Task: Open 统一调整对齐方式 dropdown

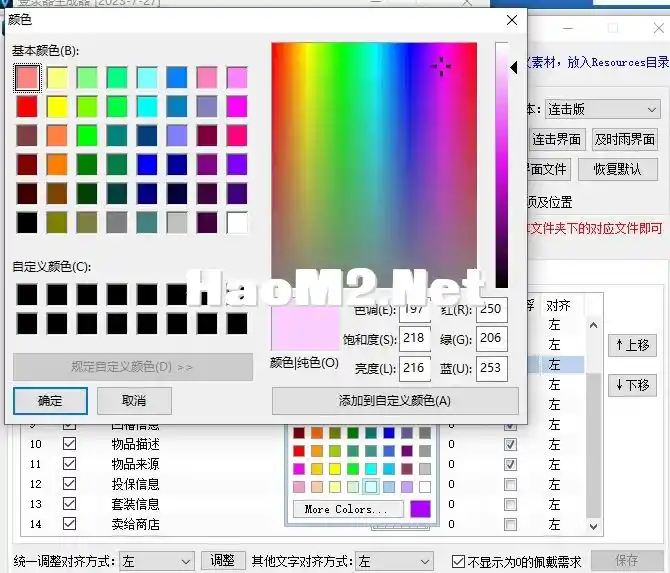Action: pos(156,561)
